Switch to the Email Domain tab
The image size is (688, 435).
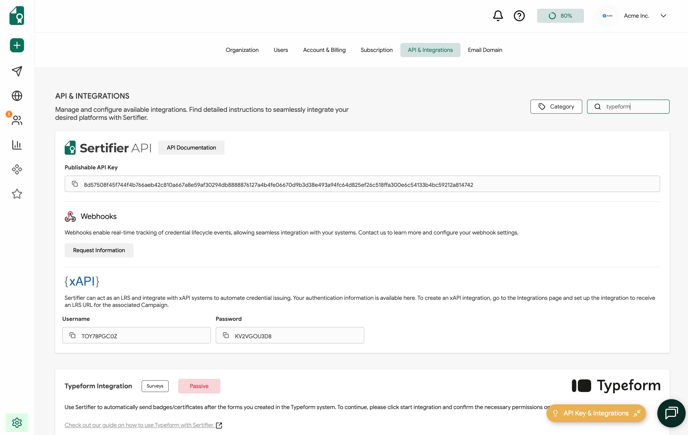point(485,50)
